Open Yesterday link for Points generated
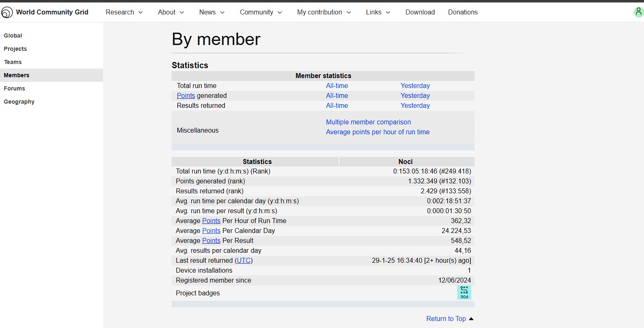 pos(415,95)
